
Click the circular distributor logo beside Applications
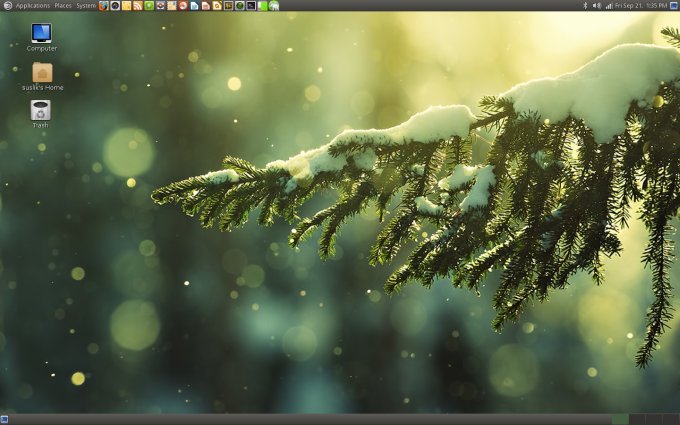point(7,6)
